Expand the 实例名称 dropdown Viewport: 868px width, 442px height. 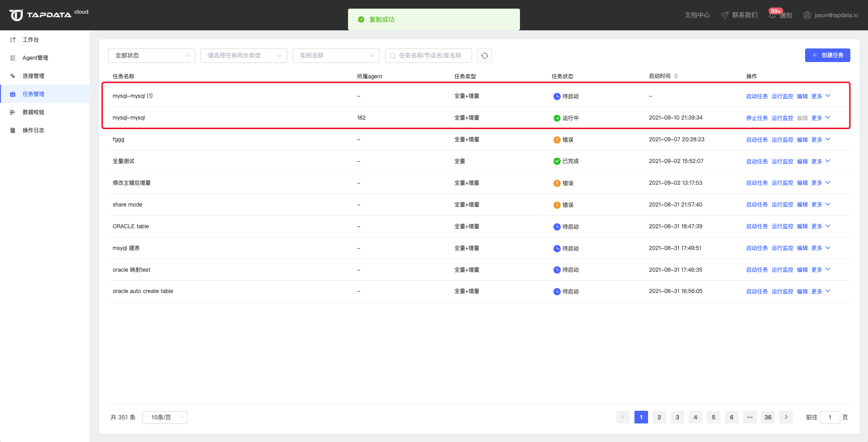coord(336,56)
